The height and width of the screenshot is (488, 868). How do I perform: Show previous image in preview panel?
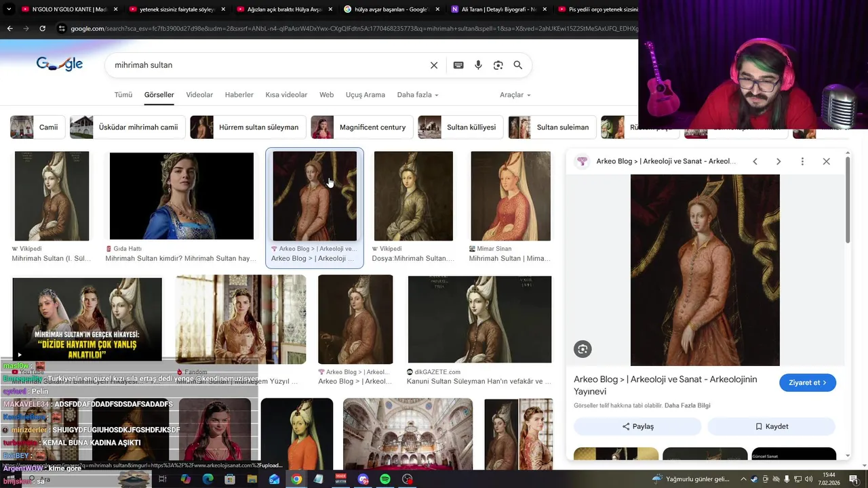pos(755,161)
